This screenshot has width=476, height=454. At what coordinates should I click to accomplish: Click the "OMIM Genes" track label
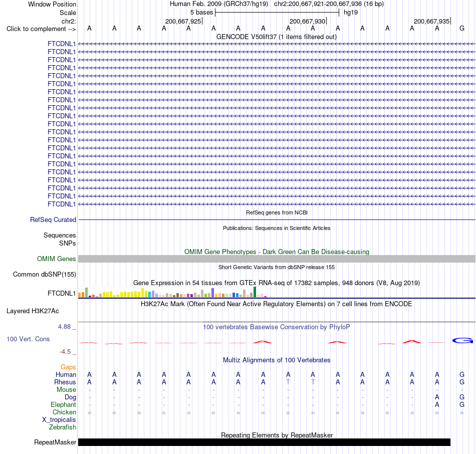point(56,259)
